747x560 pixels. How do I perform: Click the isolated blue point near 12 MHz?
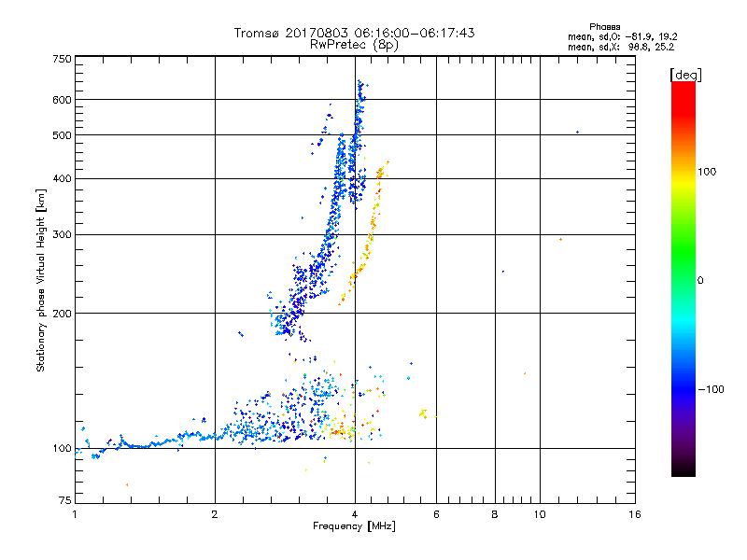577,133
